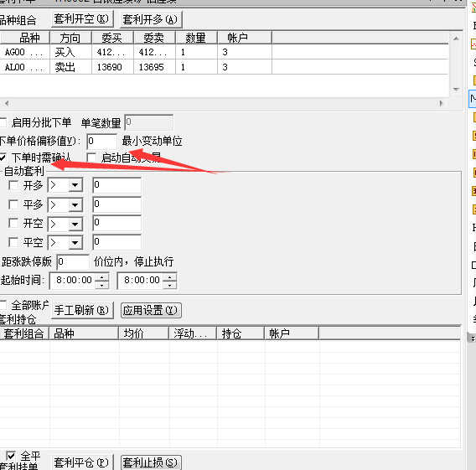Decrease the second time with down spinner
This screenshot has height=470, width=476.
170,285
